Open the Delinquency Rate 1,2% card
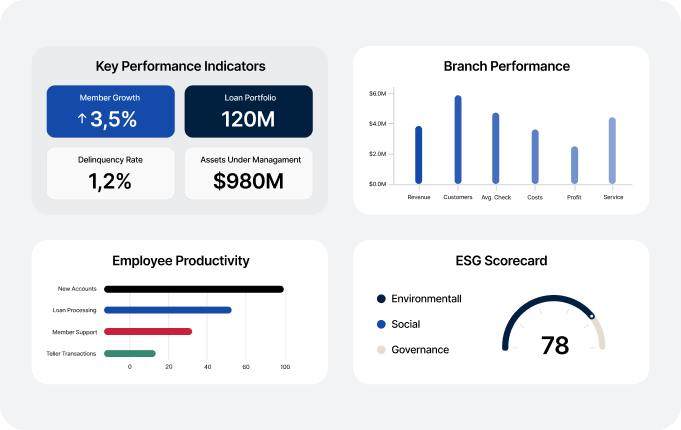The width and height of the screenshot is (681, 430). (111, 174)
